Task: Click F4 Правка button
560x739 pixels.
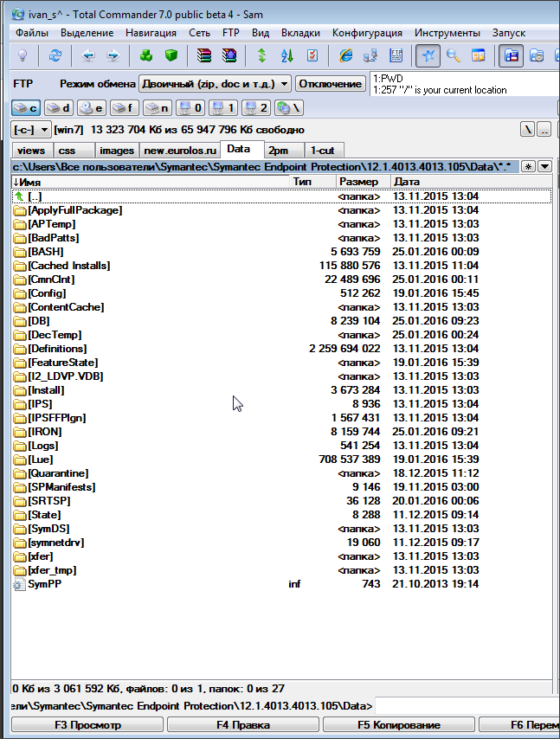Action: [243, 725]
